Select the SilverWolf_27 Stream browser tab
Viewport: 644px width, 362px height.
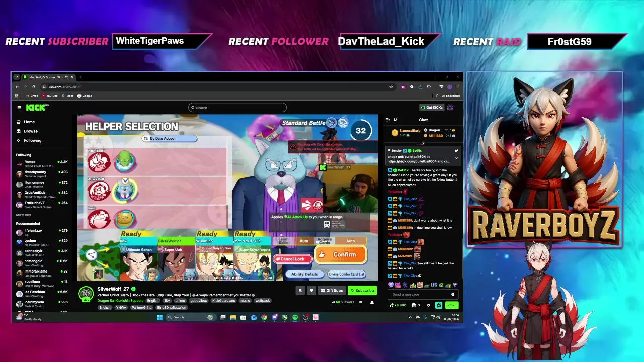coord(49,77)
